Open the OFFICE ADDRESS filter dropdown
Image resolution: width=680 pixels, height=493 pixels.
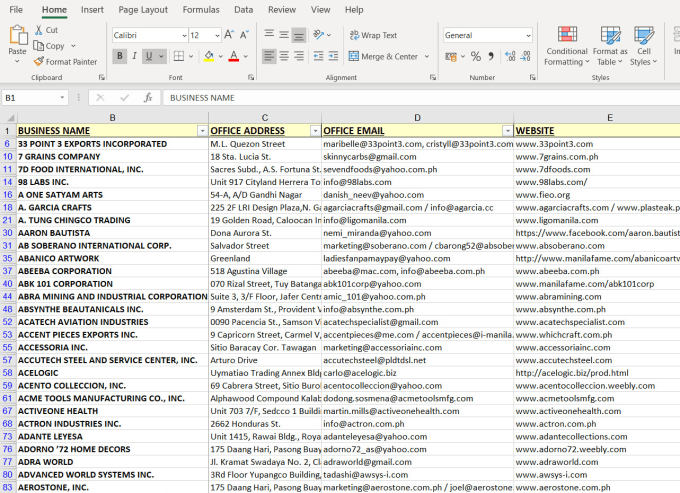[x=315, y=131]
